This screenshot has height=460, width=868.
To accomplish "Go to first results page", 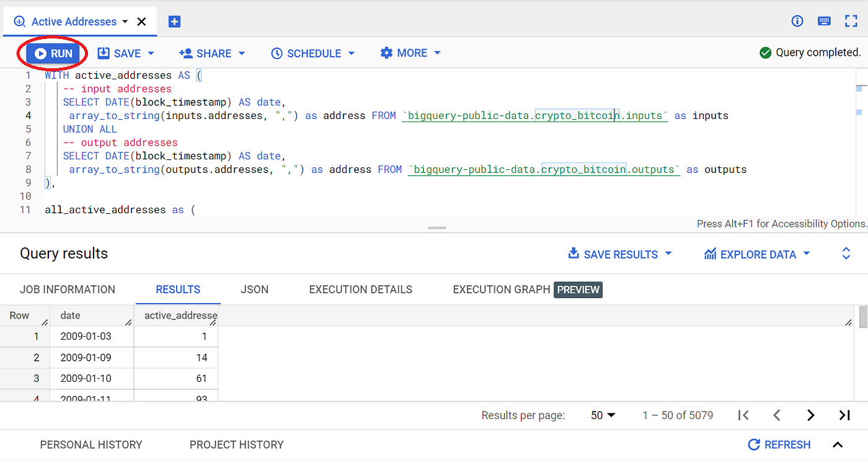I will pyautogui.click(x=744, y=415).
